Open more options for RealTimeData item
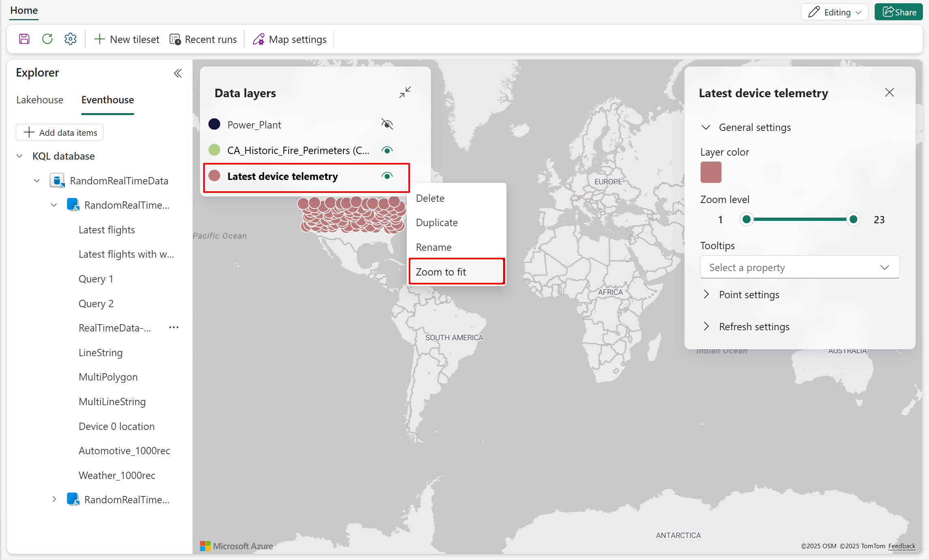 [174, 327]
